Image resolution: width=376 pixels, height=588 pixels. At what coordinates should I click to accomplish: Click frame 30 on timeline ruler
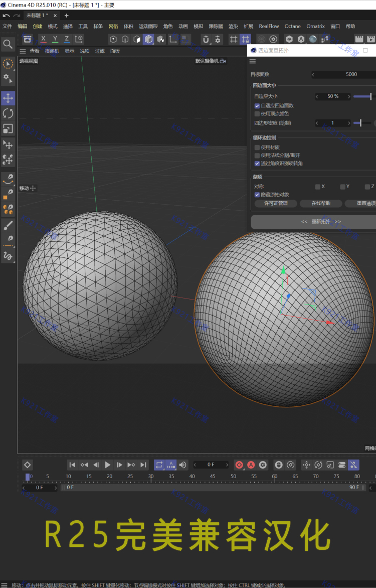pos(151,477)
